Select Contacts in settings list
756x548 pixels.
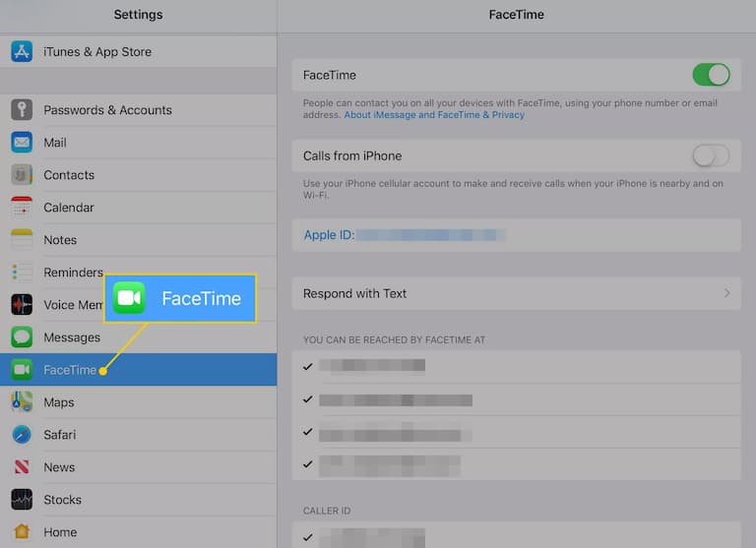click(139, 175)
